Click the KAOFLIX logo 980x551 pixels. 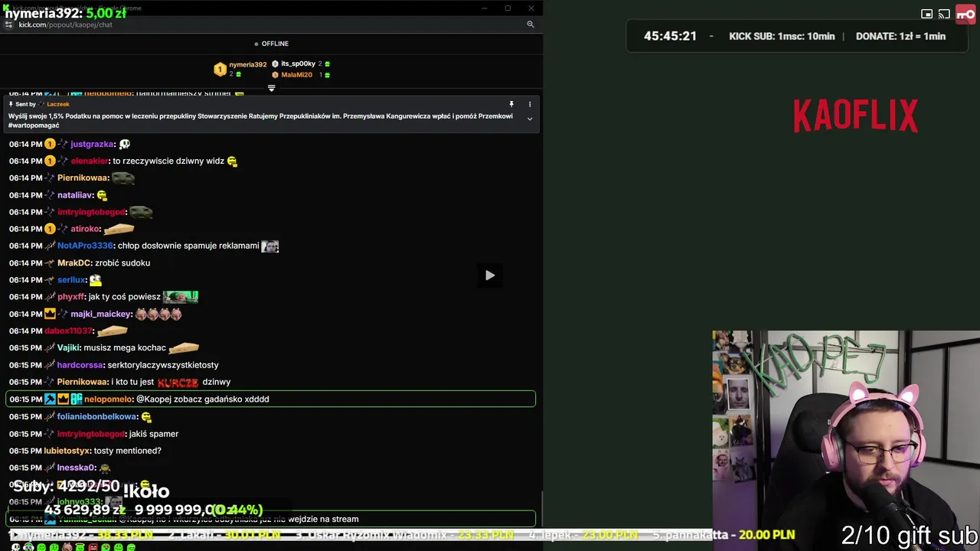[855, 116]
